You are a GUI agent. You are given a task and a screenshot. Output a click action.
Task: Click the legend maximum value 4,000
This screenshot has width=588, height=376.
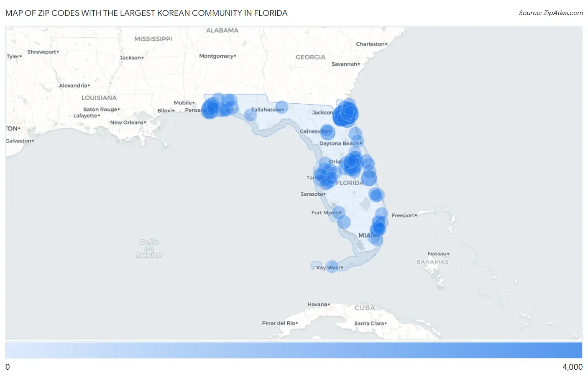[x=572, y=367]
